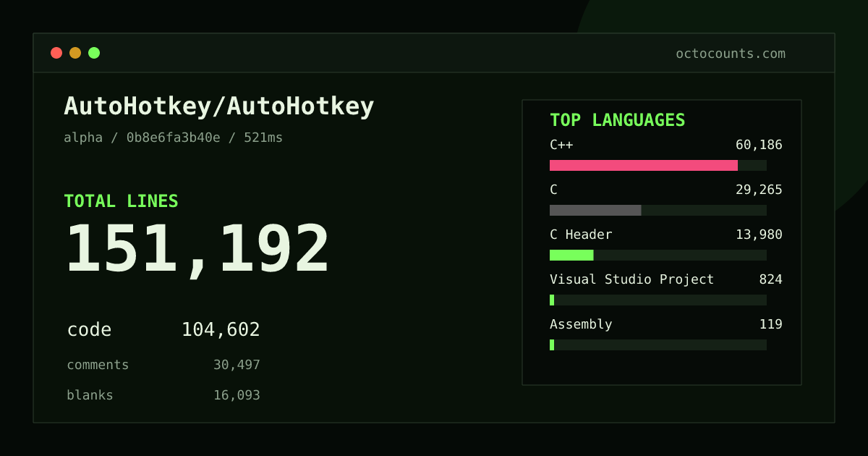Click the Visual Studio Project progress bar
This screenshot has height=456, width=868.
658,300
